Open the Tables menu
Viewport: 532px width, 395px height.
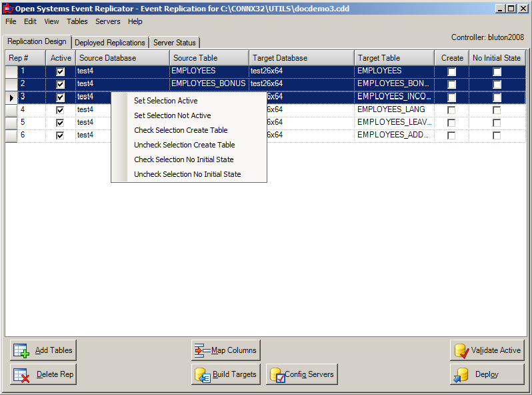[77, 21]
